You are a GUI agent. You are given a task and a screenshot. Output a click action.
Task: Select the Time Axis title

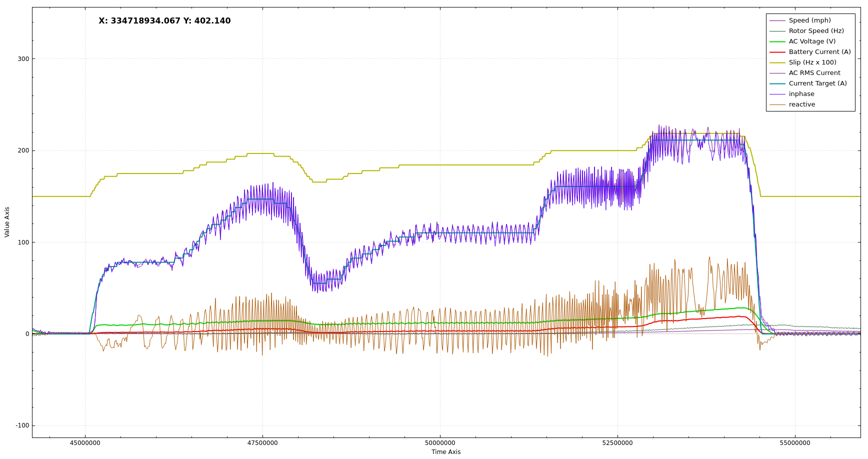[x=446, y=452]
